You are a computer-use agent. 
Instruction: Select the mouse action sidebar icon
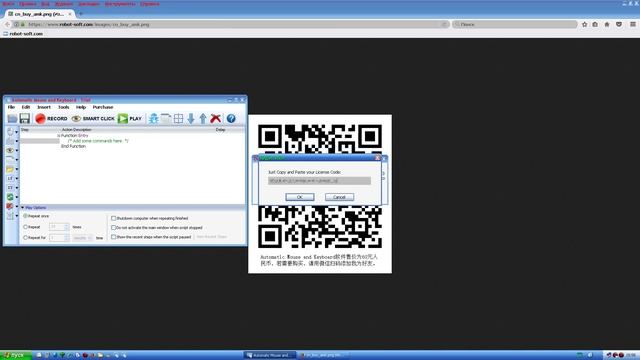tap(10, 131)
